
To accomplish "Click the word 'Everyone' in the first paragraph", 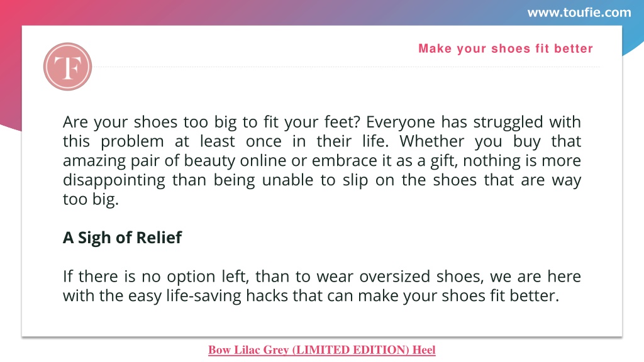I will click(x=401, y=122).
